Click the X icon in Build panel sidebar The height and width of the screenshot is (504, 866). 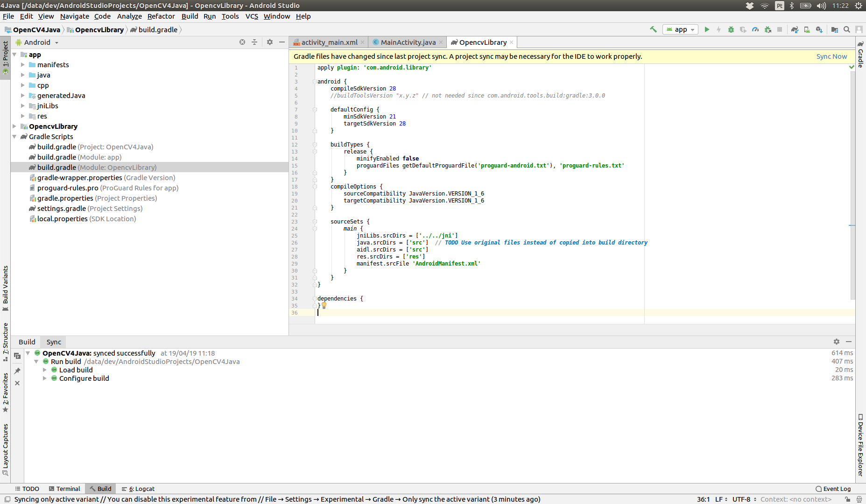[17, 383]
